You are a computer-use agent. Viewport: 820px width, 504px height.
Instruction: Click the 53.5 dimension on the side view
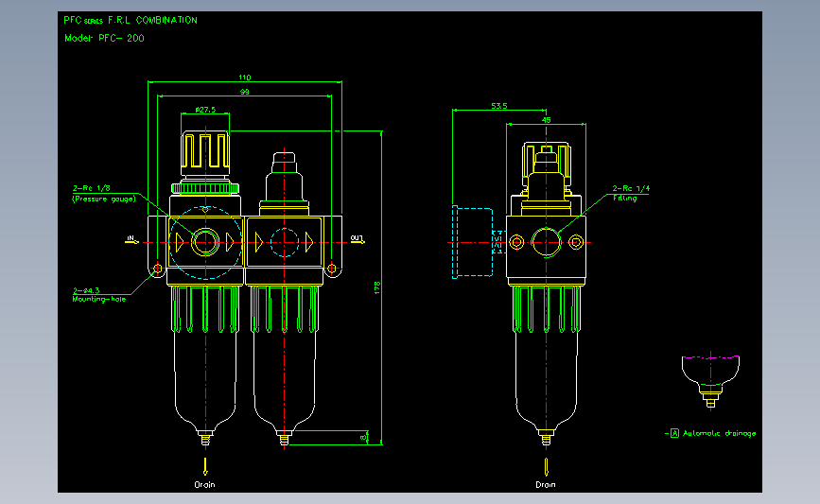[499, 106]
